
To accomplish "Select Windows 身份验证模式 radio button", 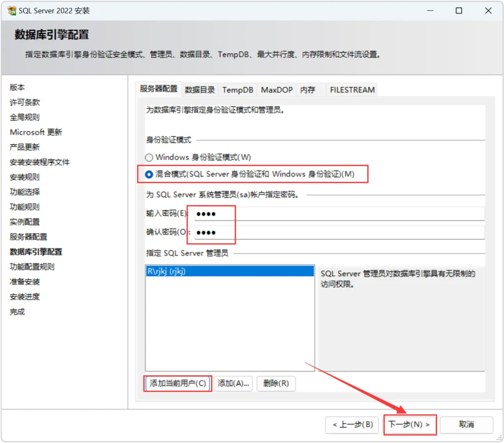I will (149, 158).
